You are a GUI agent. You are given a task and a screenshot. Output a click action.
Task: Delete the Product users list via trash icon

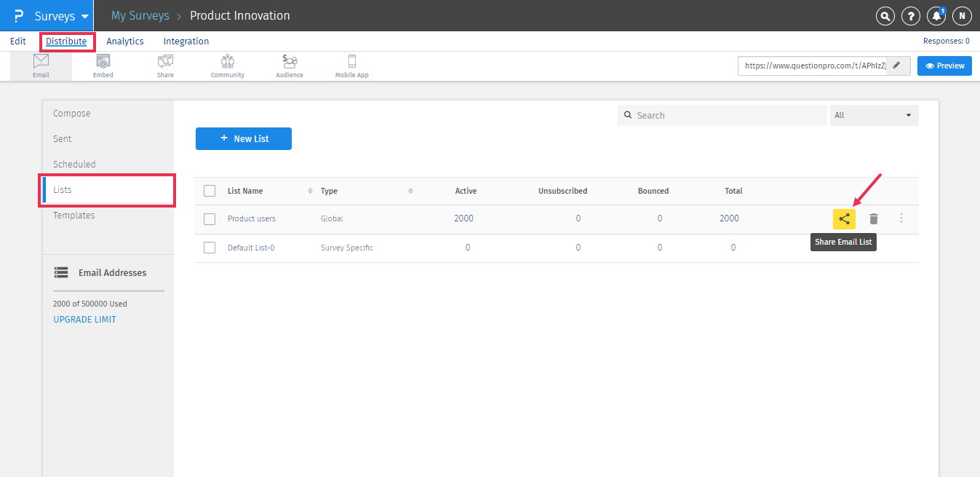(x=874, y=218)
